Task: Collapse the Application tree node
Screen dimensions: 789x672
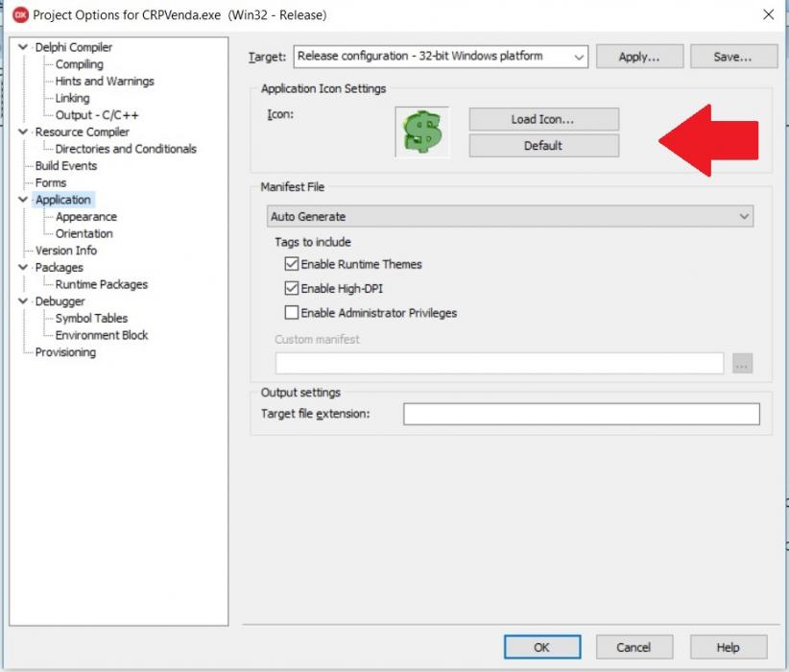Action: [x=23, y=200]
